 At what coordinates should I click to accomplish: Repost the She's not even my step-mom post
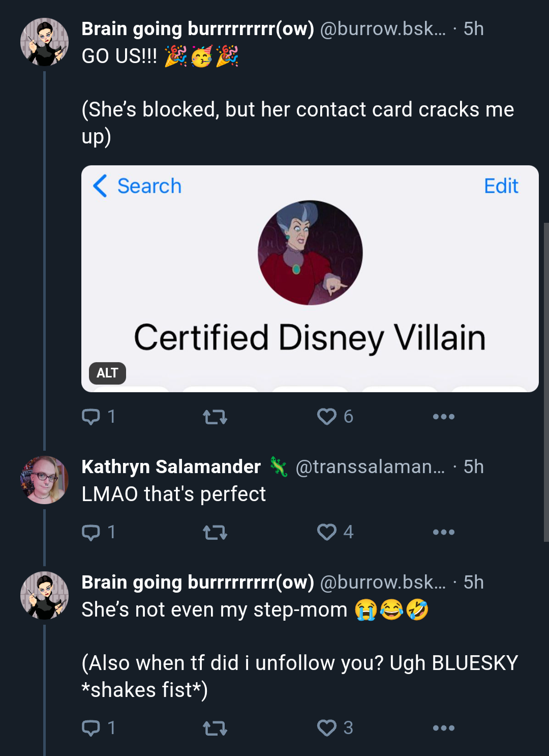click(215, 729)
